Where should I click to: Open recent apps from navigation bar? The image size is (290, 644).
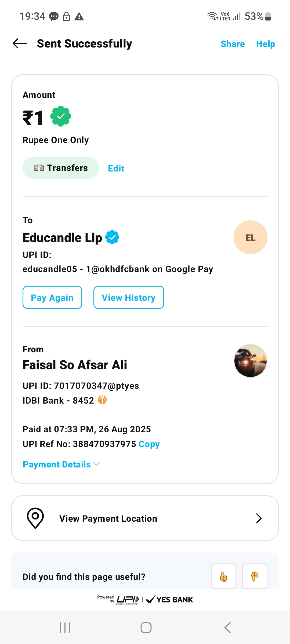[x=65, y=628]
